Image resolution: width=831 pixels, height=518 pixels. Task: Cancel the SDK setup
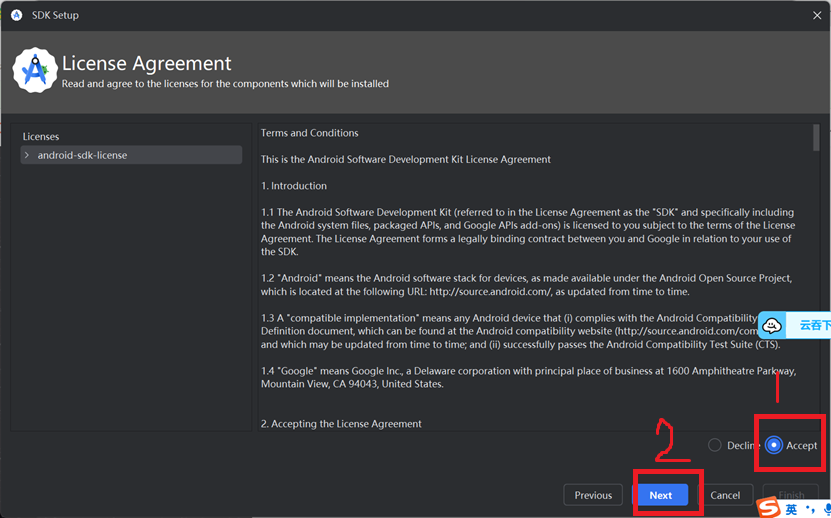[x=725, y=495]
